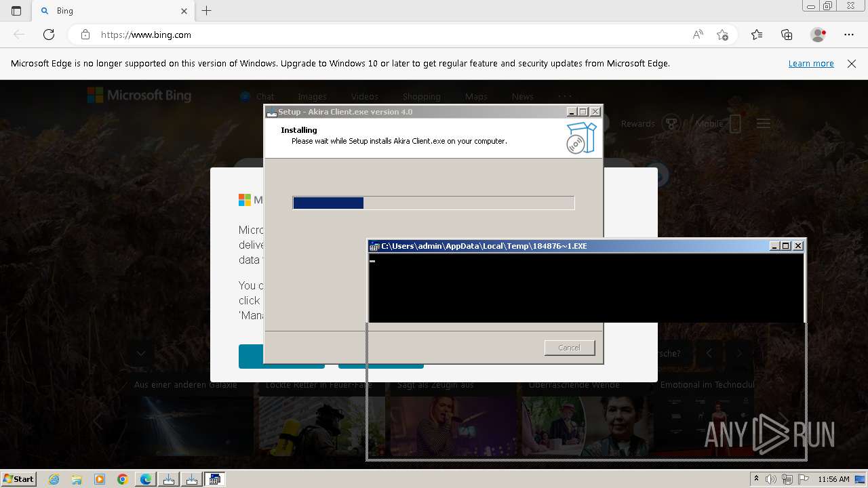Image resolution: width=868 pixels, height=488 pixels.
Task: Switch to first installer taskbar item
Action: point(169,479)
